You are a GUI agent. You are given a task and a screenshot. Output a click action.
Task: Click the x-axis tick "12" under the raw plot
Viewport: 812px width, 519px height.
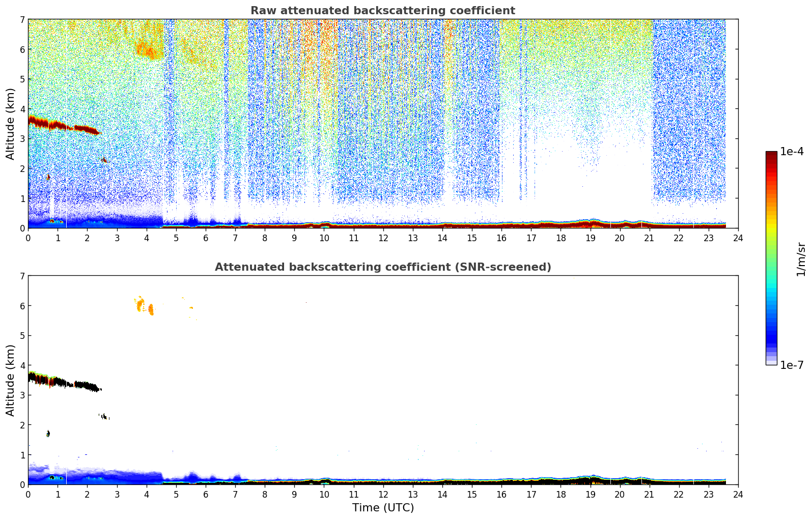(x=383, y=238)
